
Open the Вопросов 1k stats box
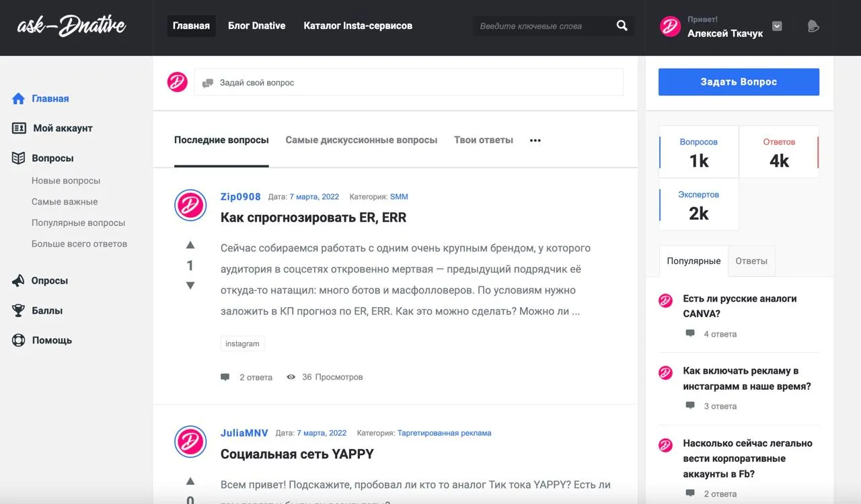coord(699,152)
